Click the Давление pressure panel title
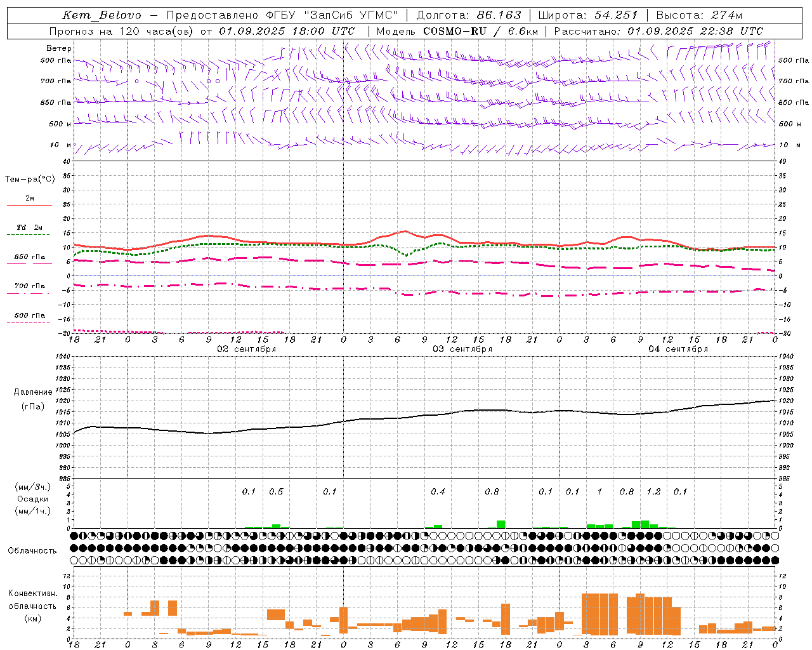The height and width of the screenshot is (650, 812). pyautogui.click(x=33, y=392)
